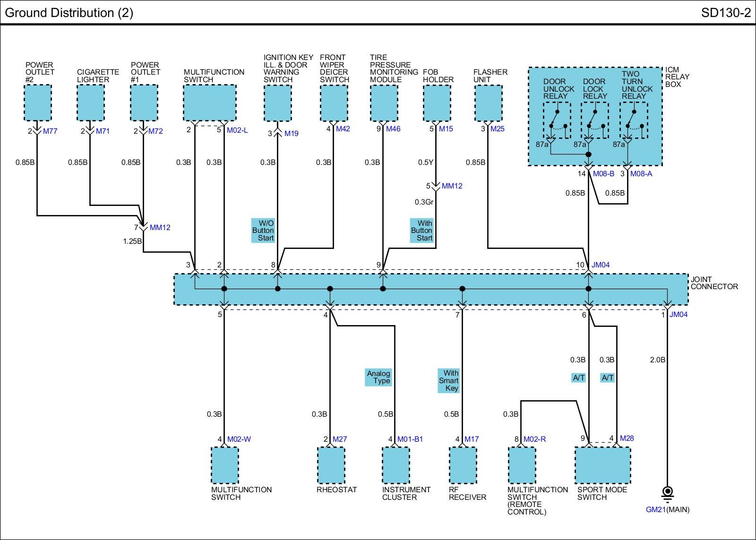Click the M01-B1 connector reference
756x540 pixels.
[410, 439]
